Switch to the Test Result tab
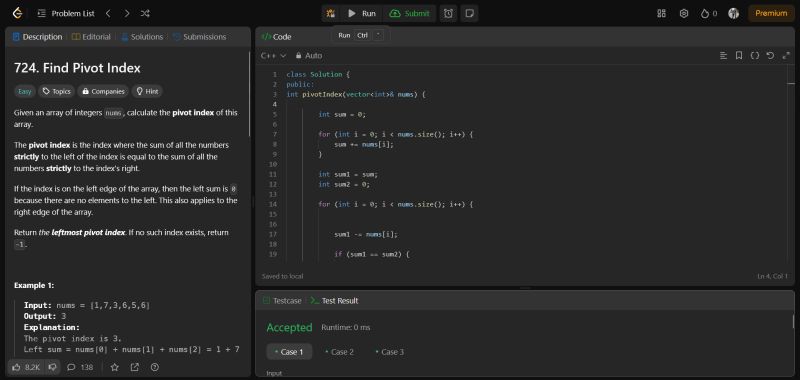This screenshot has width=800, height=380. pos(335,301)
